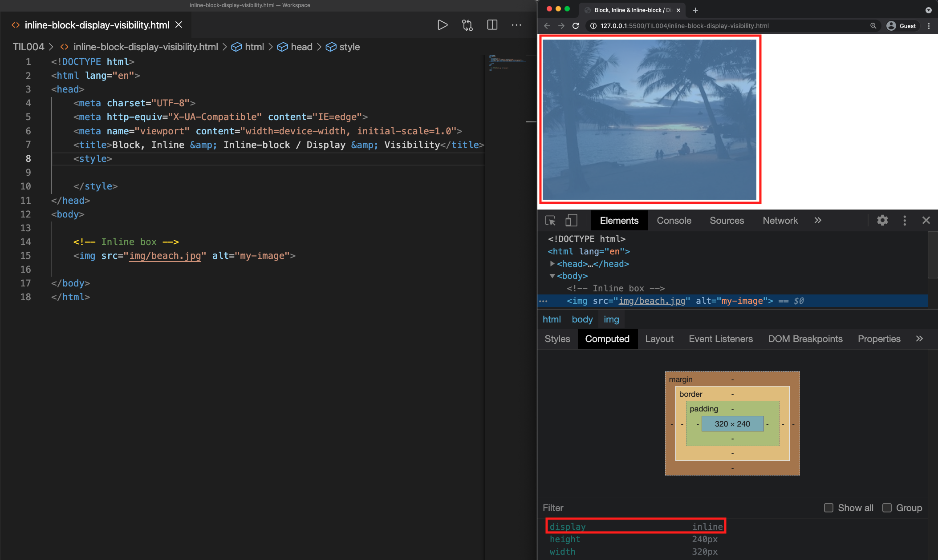Expand the head element in DOM tree

552,264
